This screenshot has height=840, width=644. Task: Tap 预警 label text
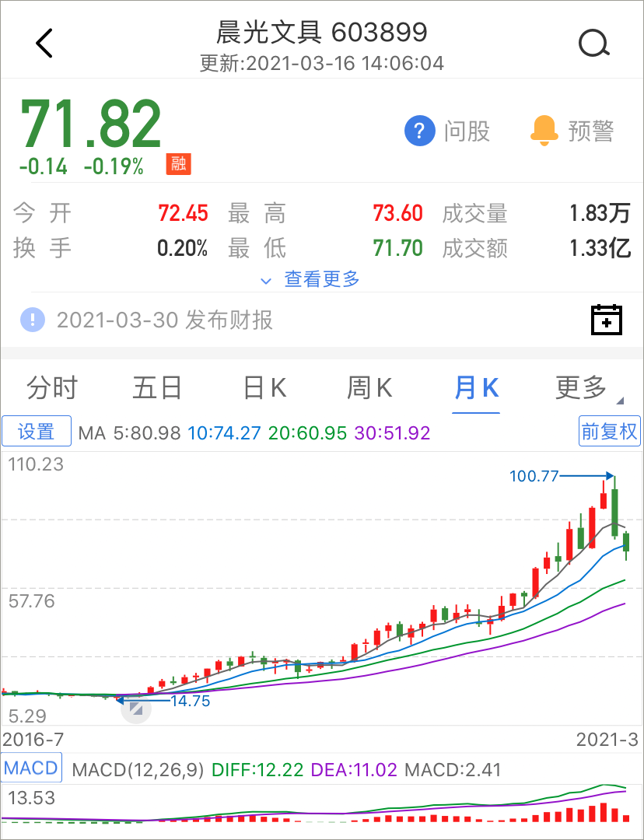pos(590,131)
